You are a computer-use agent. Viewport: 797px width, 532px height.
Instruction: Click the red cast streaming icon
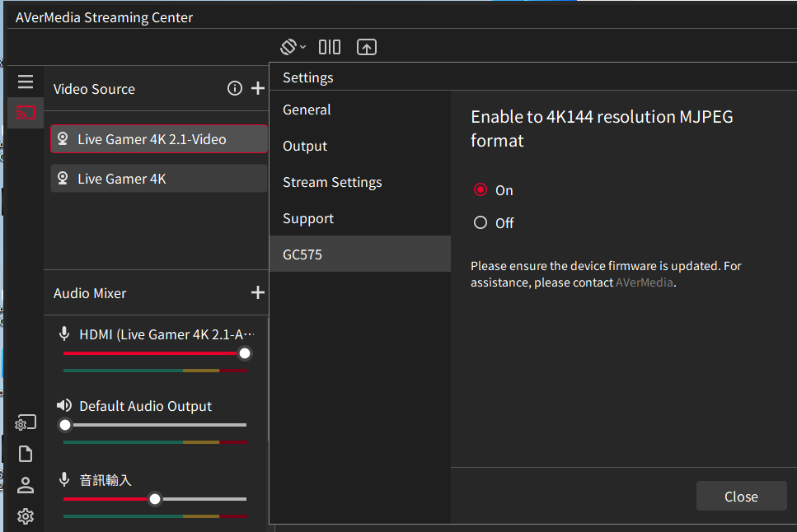pos(26,113)
